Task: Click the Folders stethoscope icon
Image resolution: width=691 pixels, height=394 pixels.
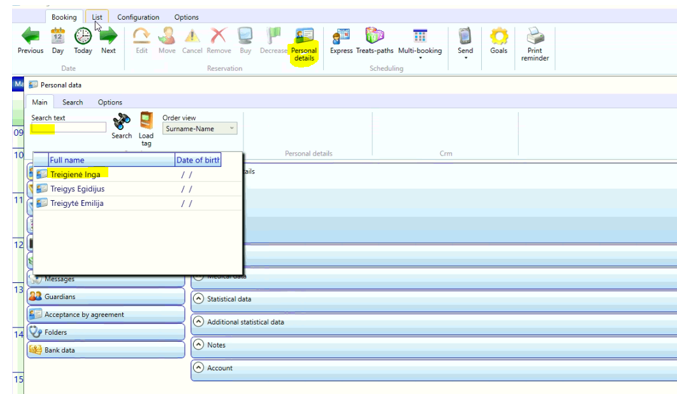Action: (35, 332)
